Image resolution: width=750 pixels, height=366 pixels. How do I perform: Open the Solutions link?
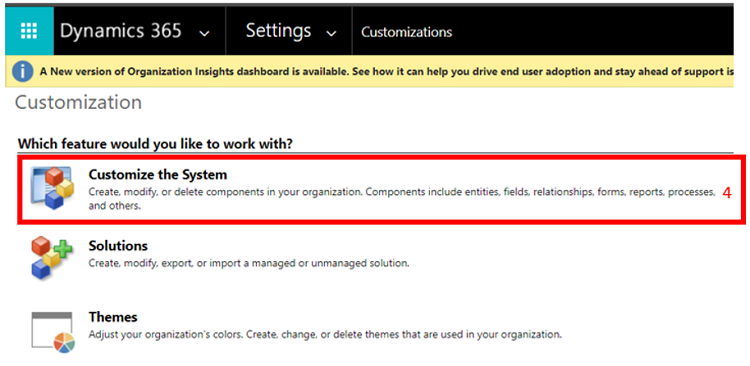tap(118, 246)
